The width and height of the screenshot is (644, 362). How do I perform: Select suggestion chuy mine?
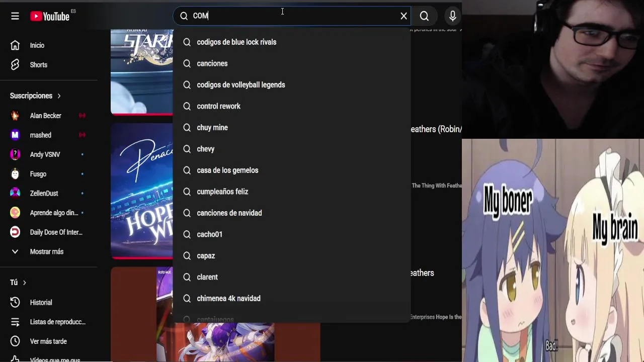click(292, 128)
